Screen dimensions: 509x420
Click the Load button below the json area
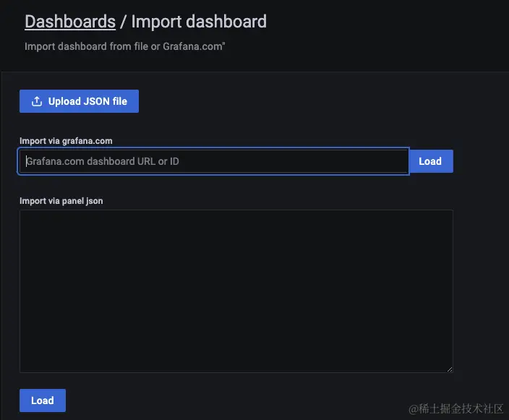[x=43, y=400]
